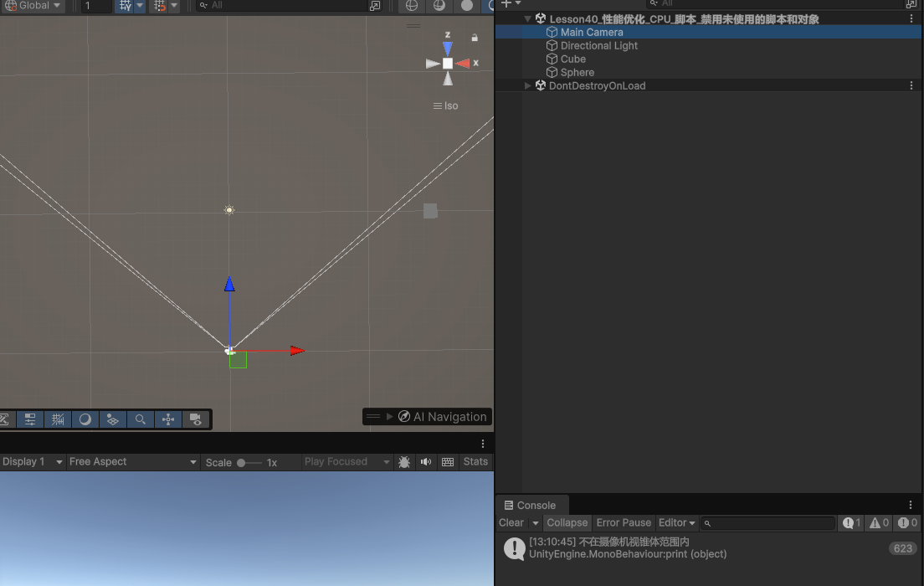This screenshot has height=586, width=924.
Task: Switch to the Console tab
Action: click(x=532, y=505)
